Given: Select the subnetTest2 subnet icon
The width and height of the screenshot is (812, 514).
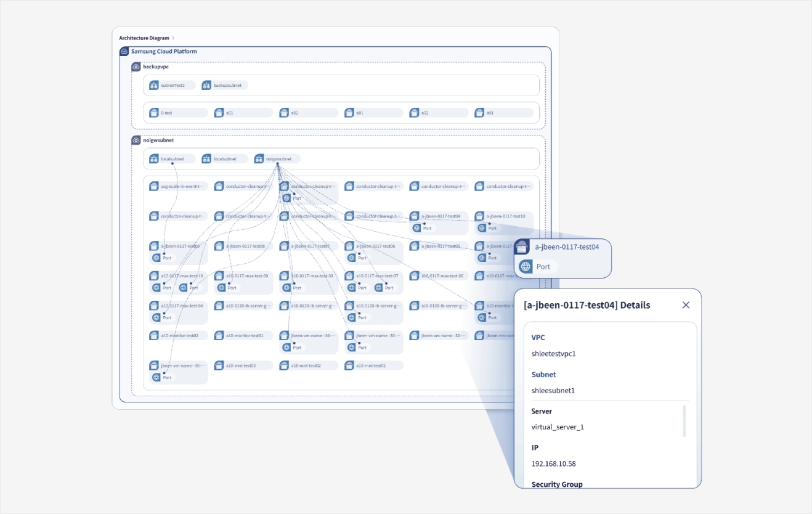Looking at the screenshot, I should coord(154,85).
